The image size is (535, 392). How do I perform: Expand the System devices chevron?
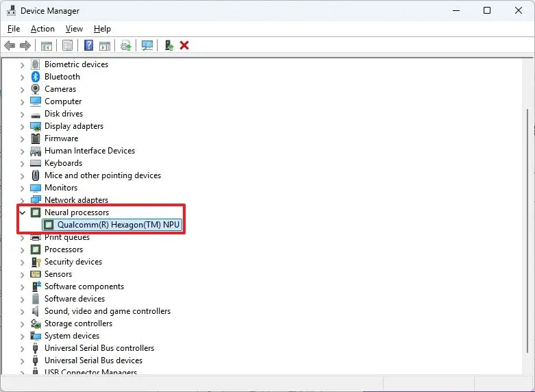pos(23,336)
